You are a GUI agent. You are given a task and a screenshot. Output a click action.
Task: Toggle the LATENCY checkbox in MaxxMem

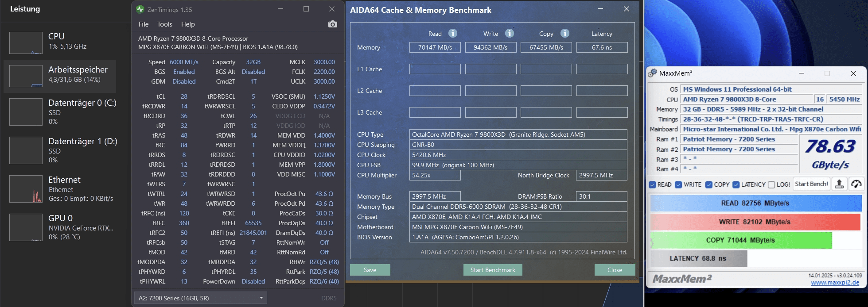coord(736,184)
